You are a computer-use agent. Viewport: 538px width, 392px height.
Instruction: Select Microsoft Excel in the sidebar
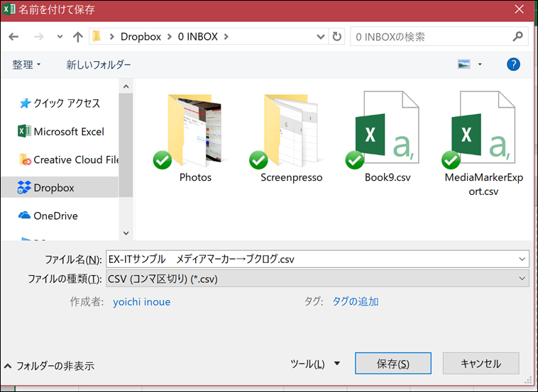(61, 132)
